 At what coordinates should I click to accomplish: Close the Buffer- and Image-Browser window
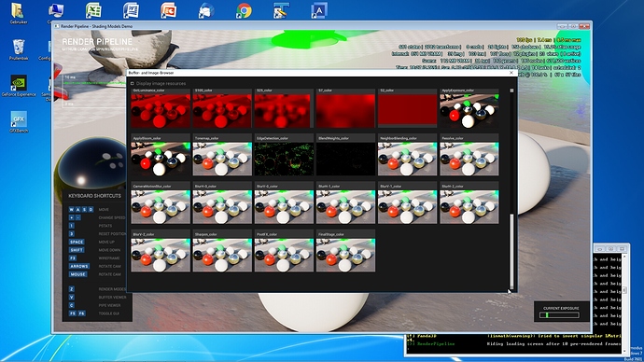coord(511,73)
